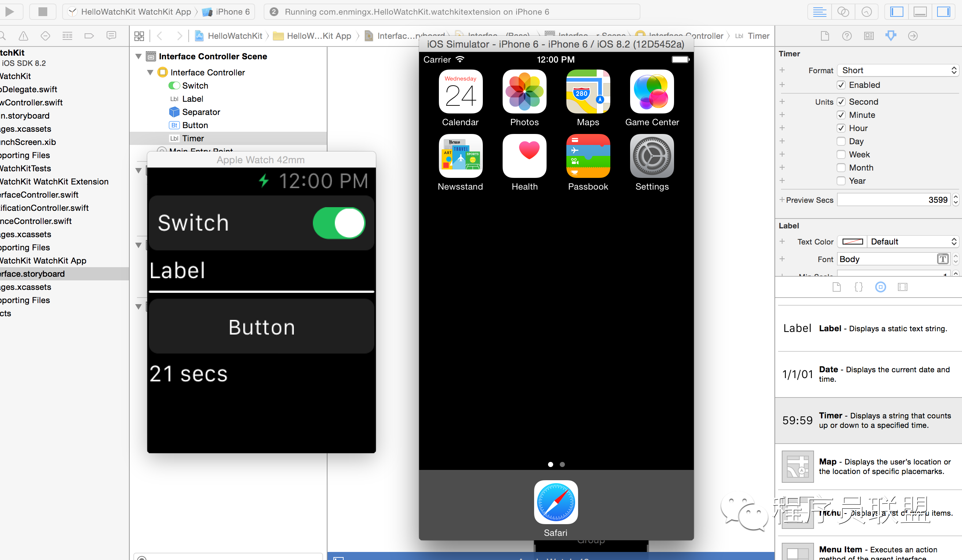
Task: Click the Button on the Apple Watch canvas
Action: (262, 326)
